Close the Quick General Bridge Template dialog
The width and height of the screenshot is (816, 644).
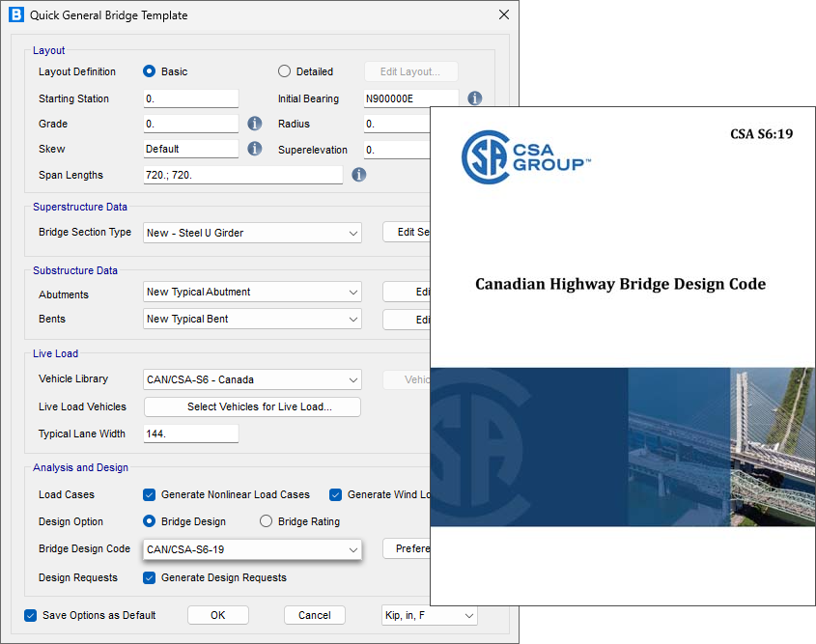503,15
